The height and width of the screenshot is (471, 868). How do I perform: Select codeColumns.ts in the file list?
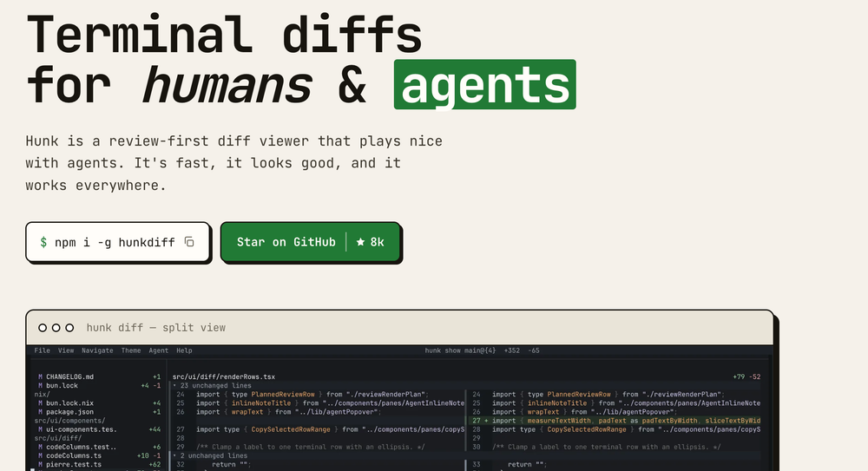click(74, 455)
